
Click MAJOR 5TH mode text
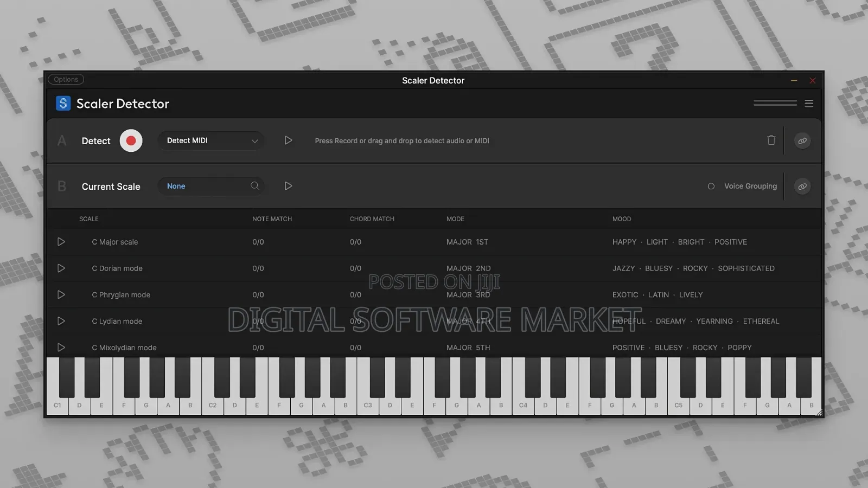[468, 348]
